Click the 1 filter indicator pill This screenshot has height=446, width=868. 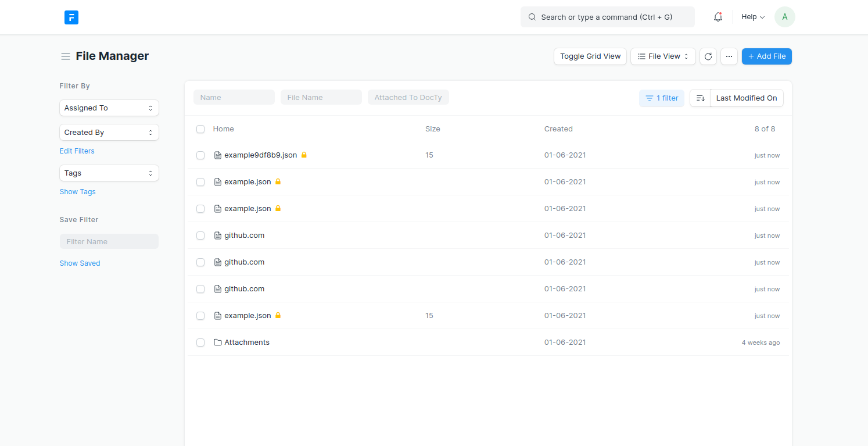click(x=661, y=98)
